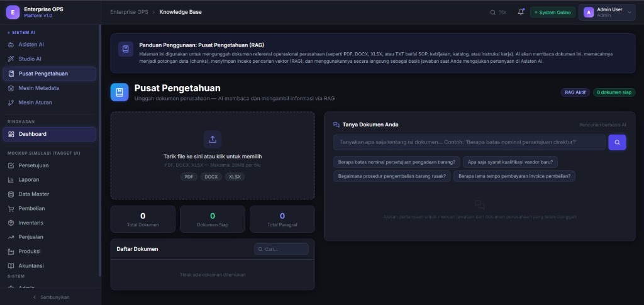The image size is (644, 305).
Task: Click the Dashboard grid icon
Action: coord(11,134)
